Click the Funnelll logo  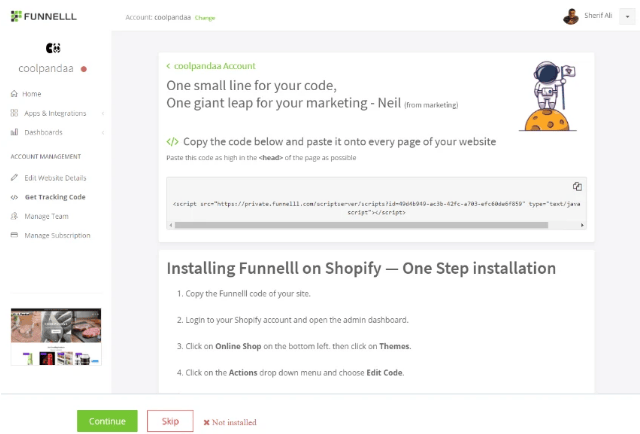44,16
